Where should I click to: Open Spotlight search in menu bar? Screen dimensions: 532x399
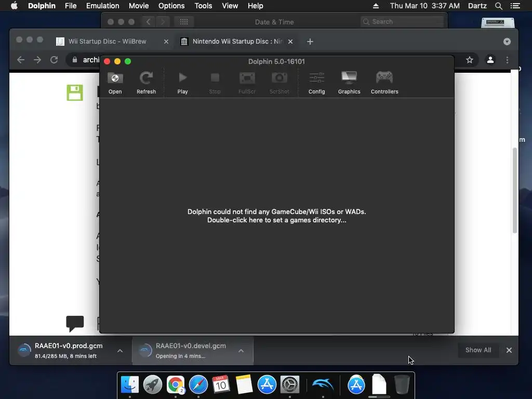[x=498, y=6]
